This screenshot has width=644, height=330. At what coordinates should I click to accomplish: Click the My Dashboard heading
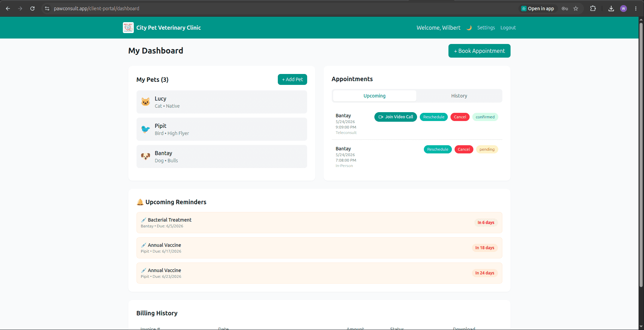pyautogui.click(x=156, y=51)
